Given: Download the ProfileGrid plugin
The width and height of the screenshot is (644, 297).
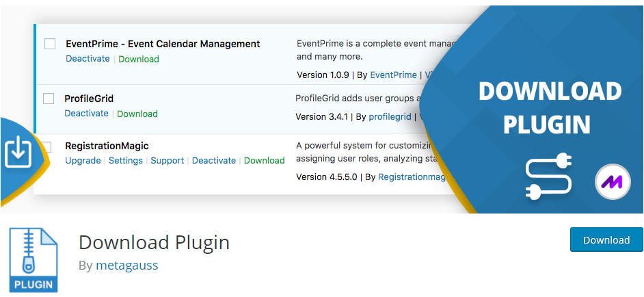Looking at the screenshot, I should 137,114.
